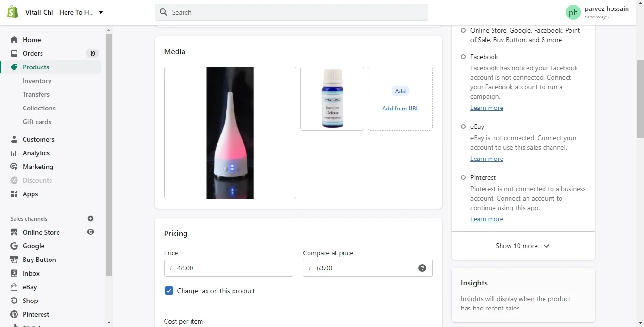
Task: View Online Store with eye icon
Action: pyautogui.click(x=91, y=232)
